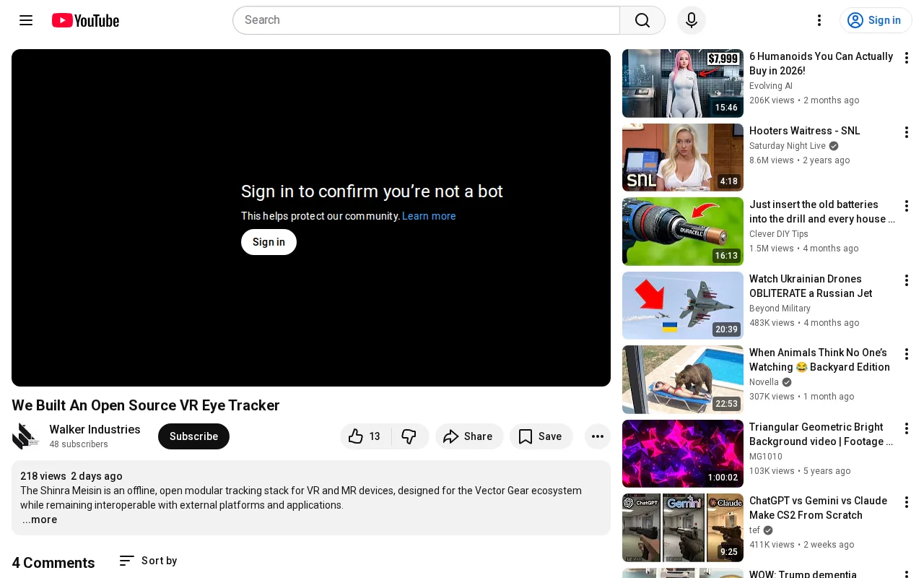The width and height of the screenshot is (924, 578).
Task: Click the '4 Comments' heading
Action: coord(53,563)
